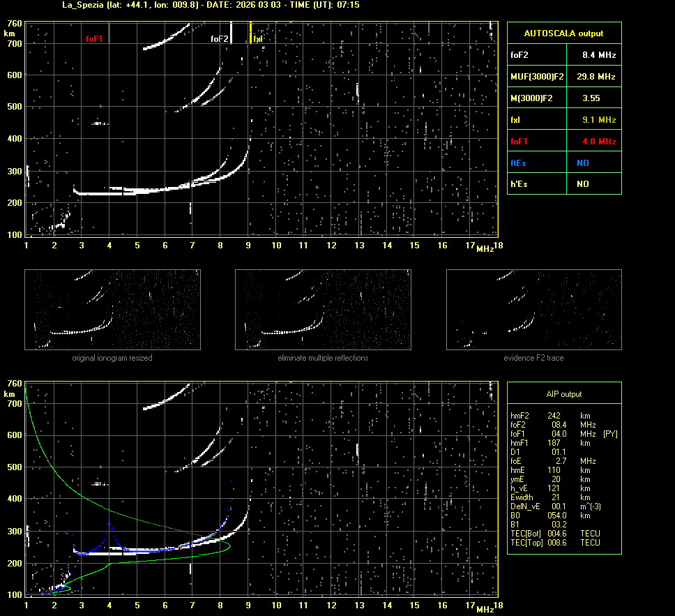The image size is (675, 616).
Task: Click the AUTOSCALA output header
Action: (563, 33)
